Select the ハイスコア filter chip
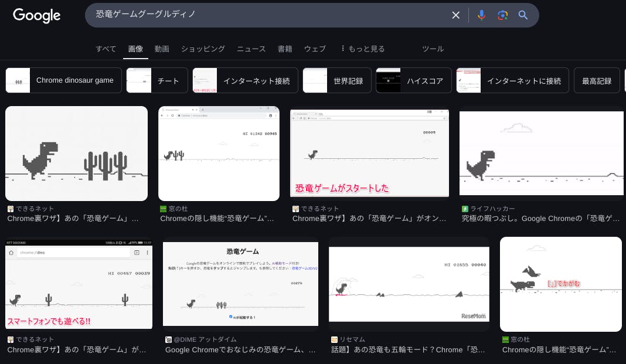This screenshot has height=364, width=626. click(414, 80)
